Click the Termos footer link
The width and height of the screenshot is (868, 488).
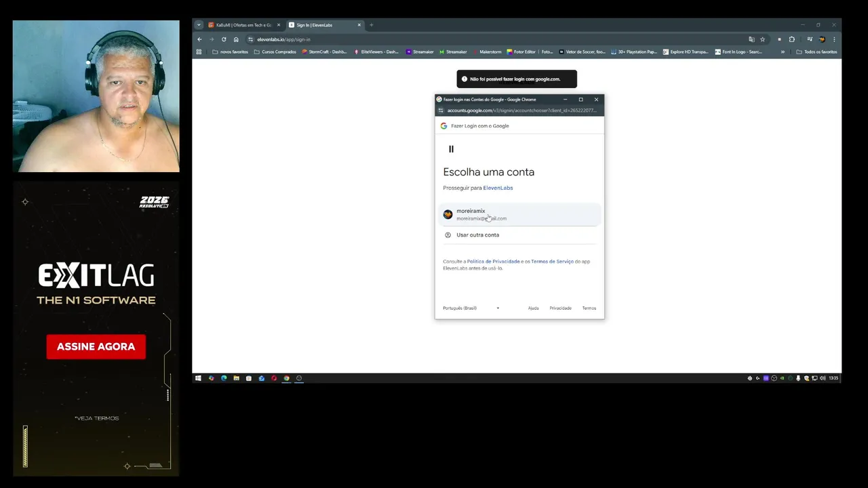tap(589, 308)
